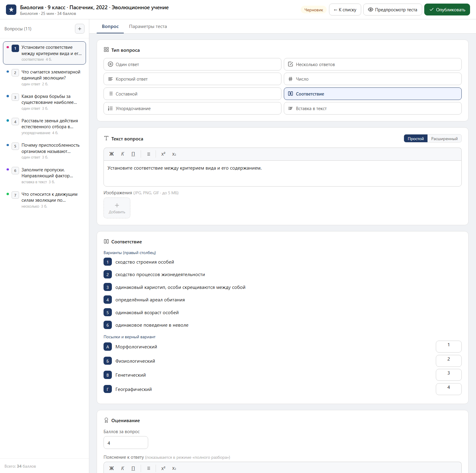Select the "Один ответ" question type
The height and width of the screenshot is (473, 476).
[x=192, y=64]
